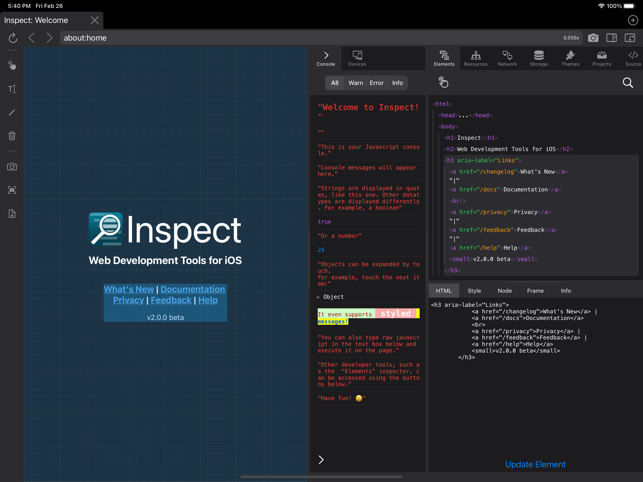Viewport: 643px width, 482px height.
Task: Open the Documentation link on page
Action: [x=193, y=289]
